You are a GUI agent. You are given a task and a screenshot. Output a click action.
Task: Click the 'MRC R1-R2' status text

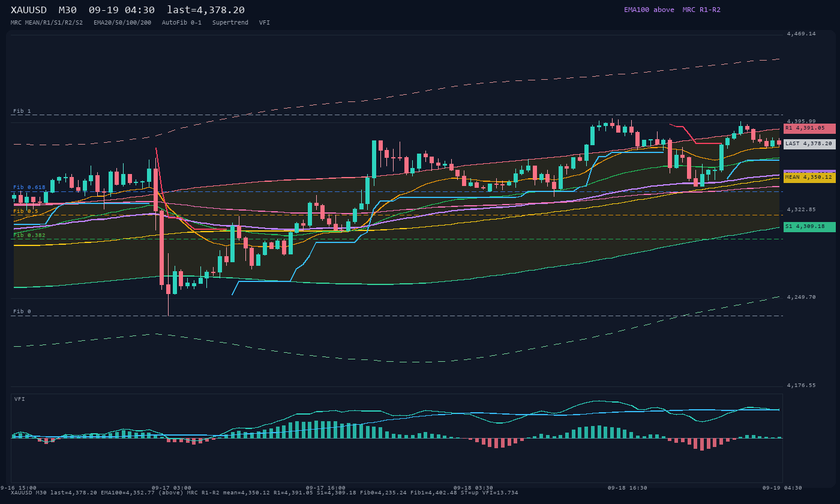point(701,10)
